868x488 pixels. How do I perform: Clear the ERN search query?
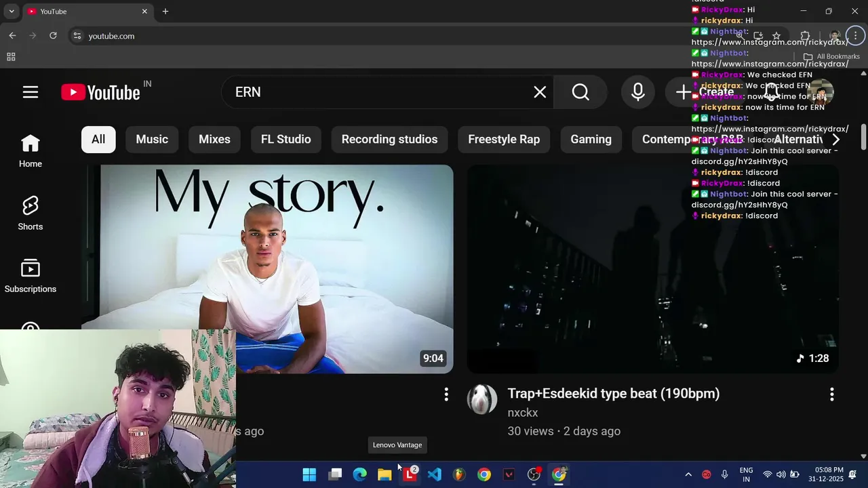(540, 92)
